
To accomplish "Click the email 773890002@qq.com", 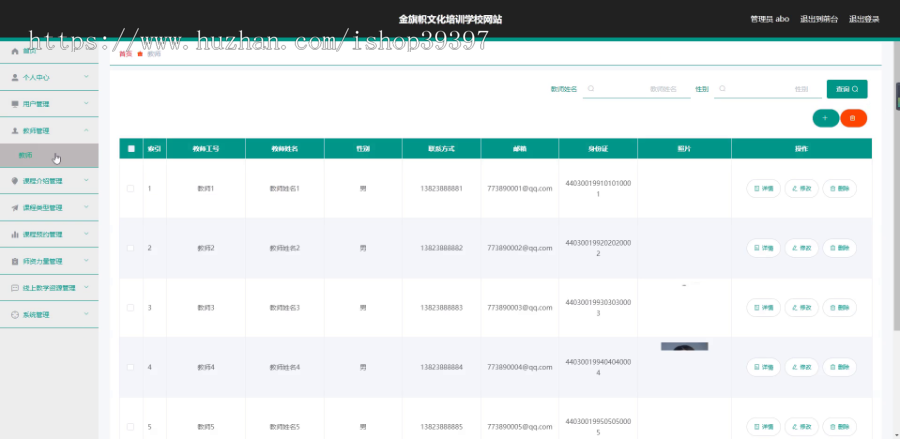I will (519, 248).
